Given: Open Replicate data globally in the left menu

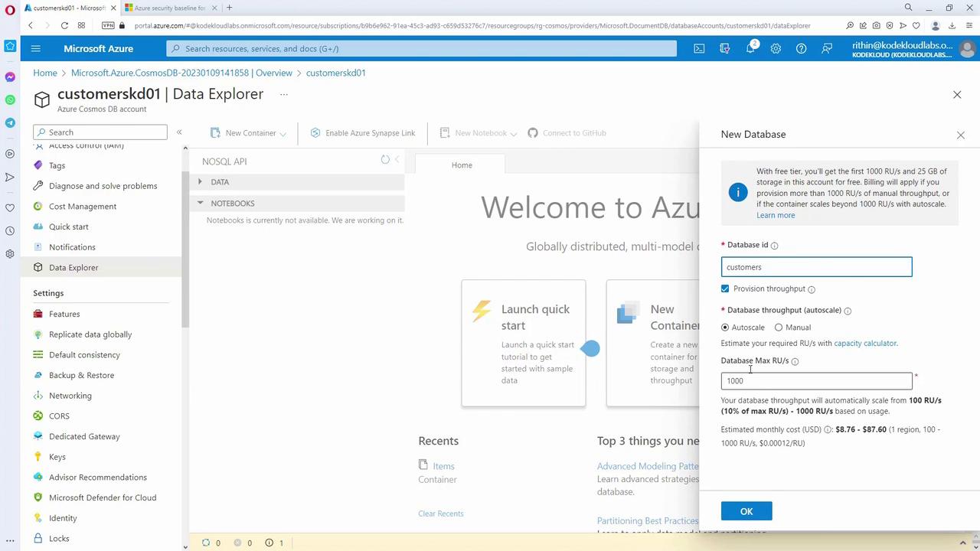Looking at the screenshot, I should coord(90,334).
